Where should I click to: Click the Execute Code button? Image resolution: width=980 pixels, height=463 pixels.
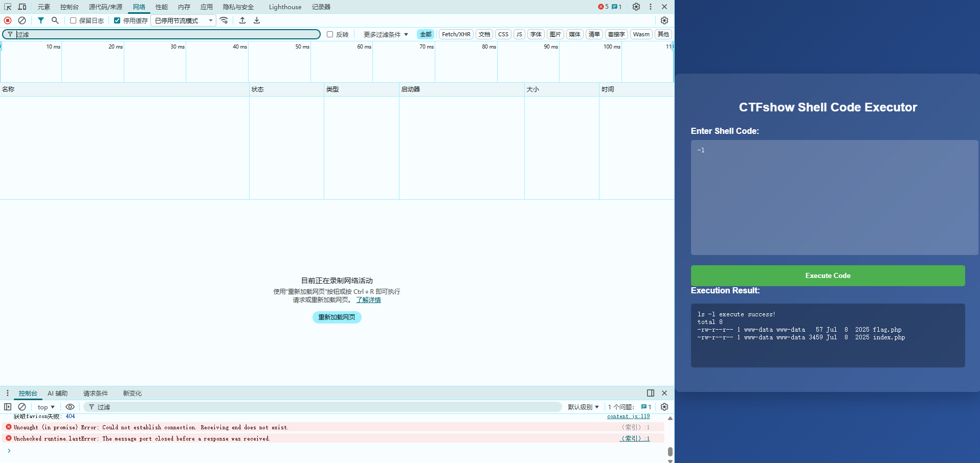(828, 275)
